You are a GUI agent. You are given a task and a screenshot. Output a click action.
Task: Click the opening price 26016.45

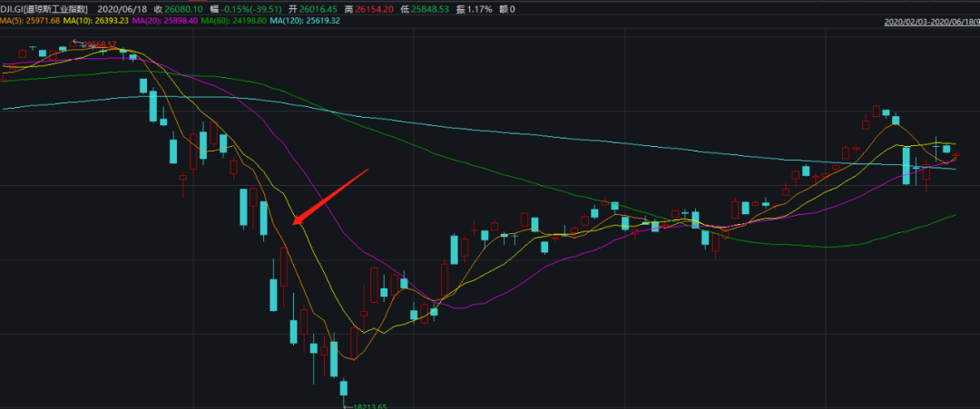click(x=320, y=9)
